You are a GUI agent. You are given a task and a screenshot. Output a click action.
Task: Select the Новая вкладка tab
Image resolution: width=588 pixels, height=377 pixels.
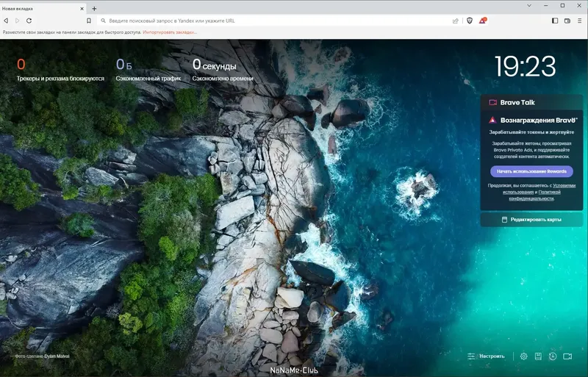click(43, 8)
